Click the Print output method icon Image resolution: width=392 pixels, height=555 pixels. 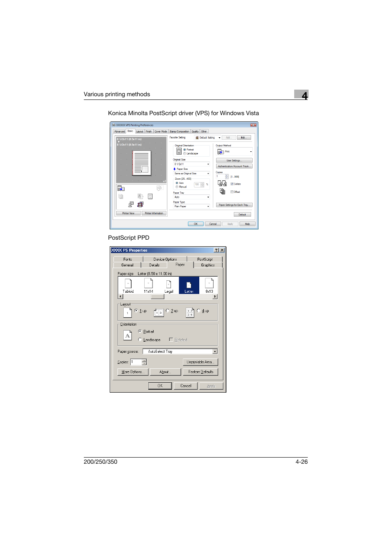click(220, 152)
